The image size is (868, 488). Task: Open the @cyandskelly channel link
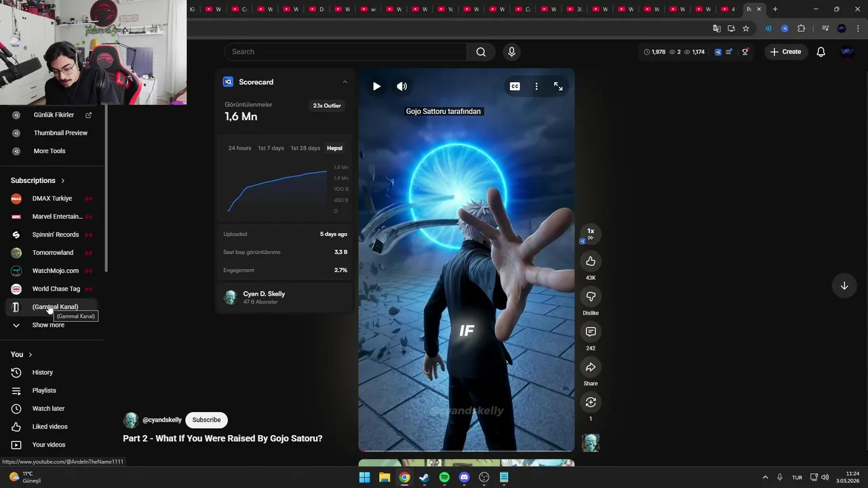[x=162, y=420]
